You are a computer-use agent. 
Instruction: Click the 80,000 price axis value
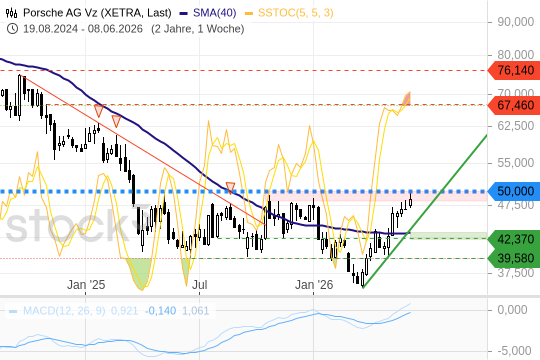click(x=516, y=54)
